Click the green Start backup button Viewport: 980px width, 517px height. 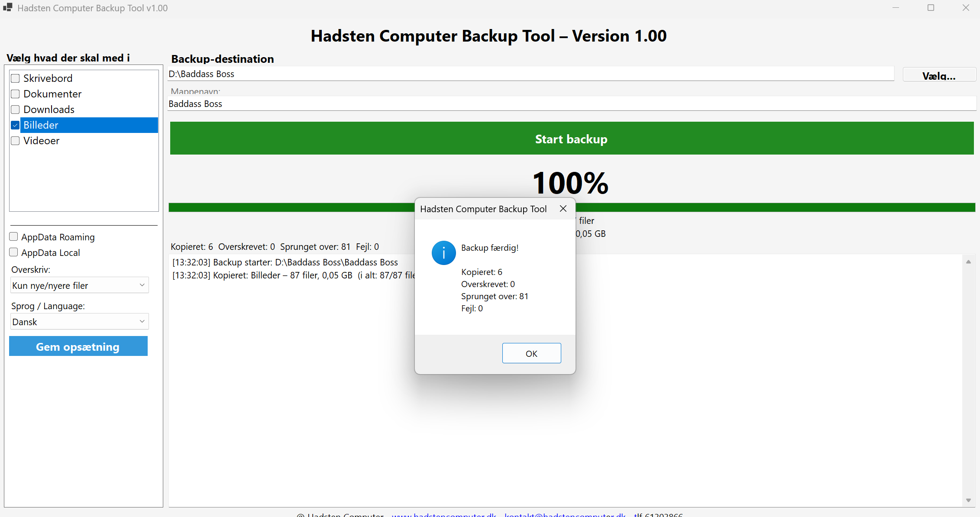(x=571, y=139)
